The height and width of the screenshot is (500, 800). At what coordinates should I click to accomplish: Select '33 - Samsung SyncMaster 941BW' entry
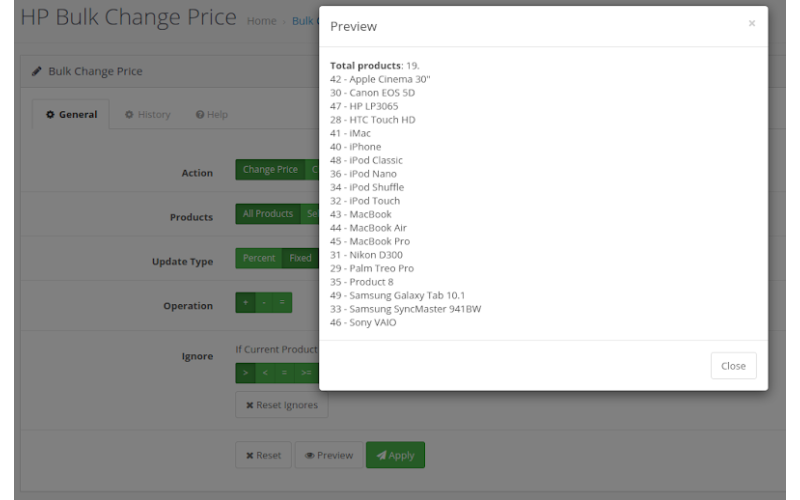point(406,309)
